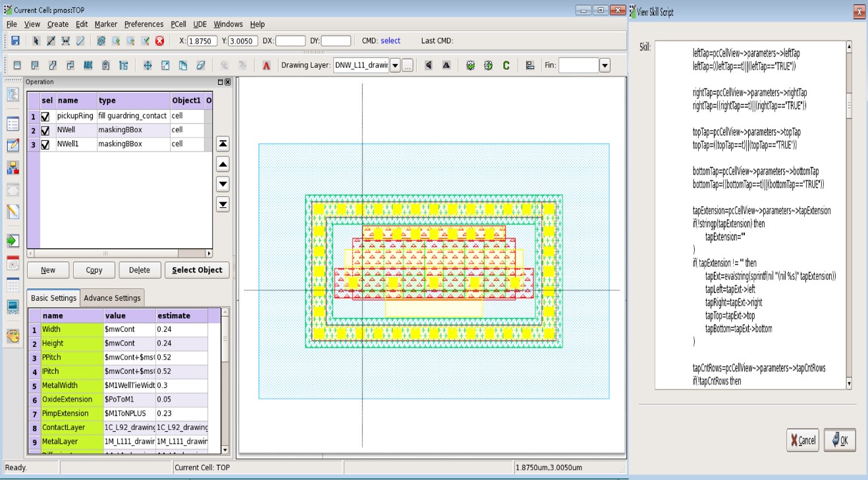The width and height of the screenshot is (868, 480).
Task: Expand the Fin dropdown list
Action: (605, 65)
